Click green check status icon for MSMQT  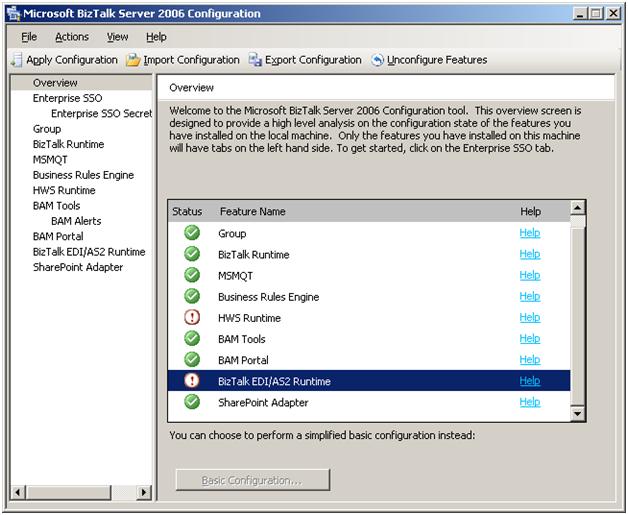point(192,275)
